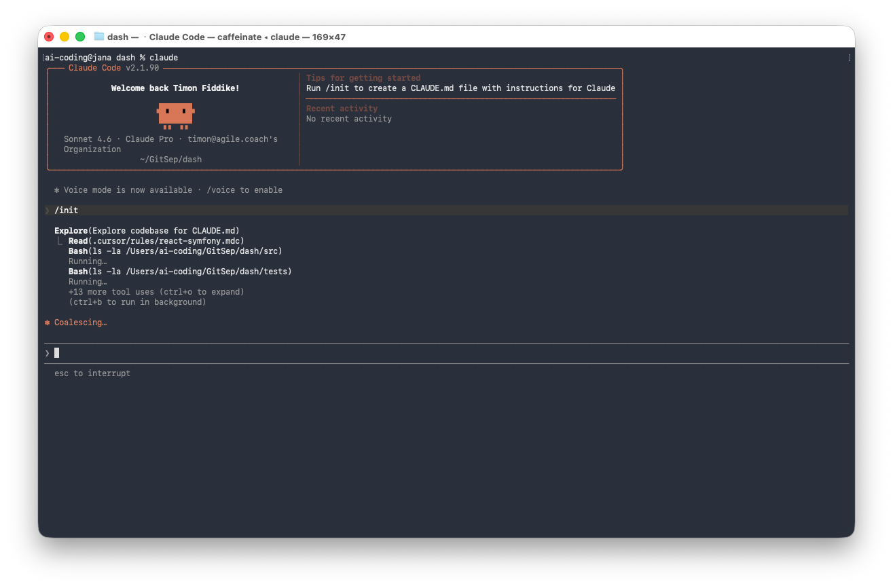Viewport: 893px width, 588px height.
Task: Select the Explore codebase for CLAUDE.md task
Action: pyautogui.click(x=147, y=231)
